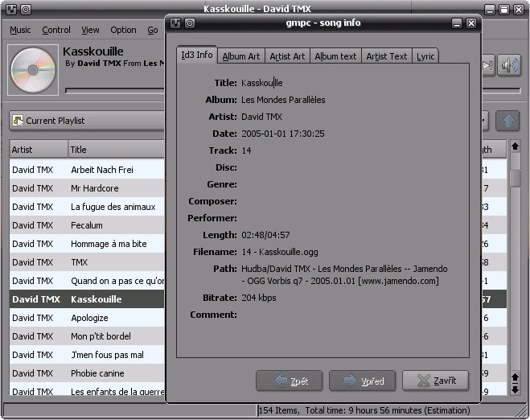The image size is (530, 420).
Task: Open the Album Art tab
Action: click(x=241, y=56)
